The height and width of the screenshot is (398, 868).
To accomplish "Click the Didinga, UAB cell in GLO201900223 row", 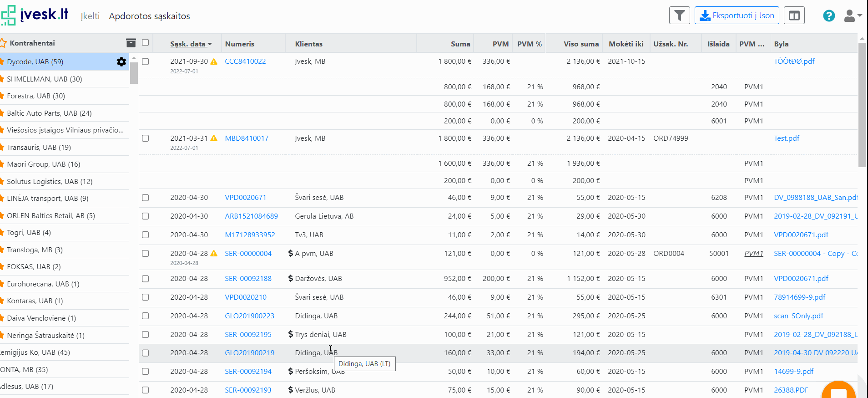I will (316, 316).
